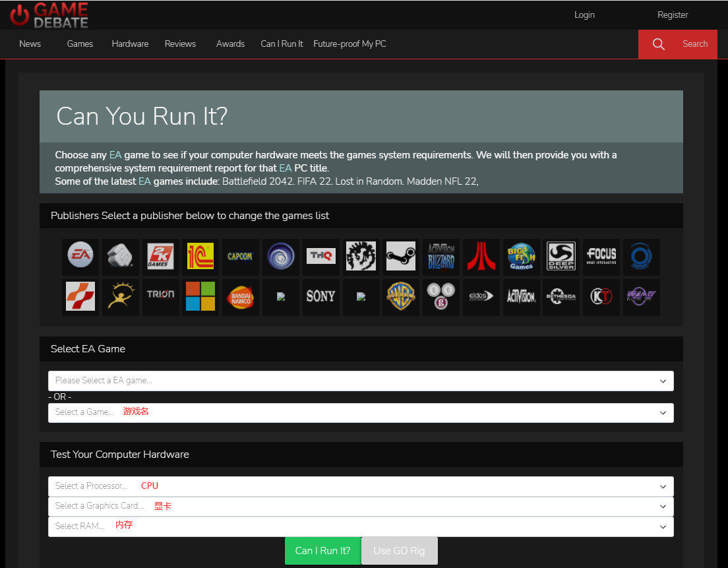
Task: Choose the Activision Blizzard logo
Action: click(441, 256)
